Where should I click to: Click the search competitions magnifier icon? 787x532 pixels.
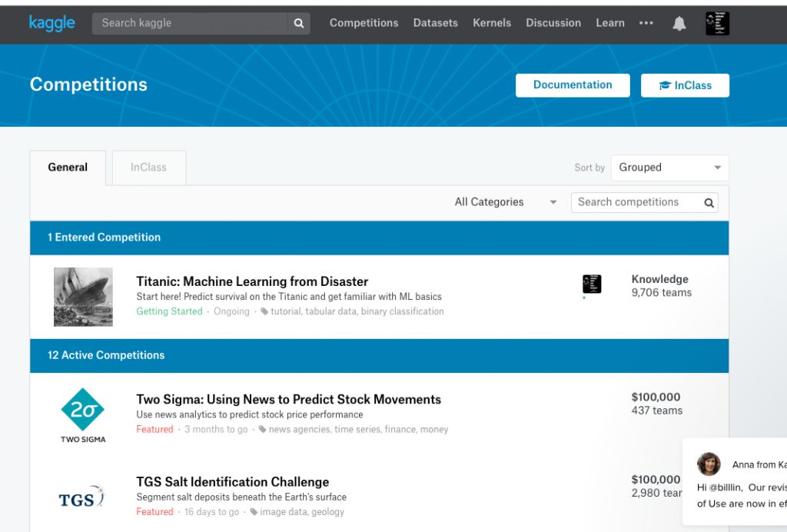click(709, 203)
